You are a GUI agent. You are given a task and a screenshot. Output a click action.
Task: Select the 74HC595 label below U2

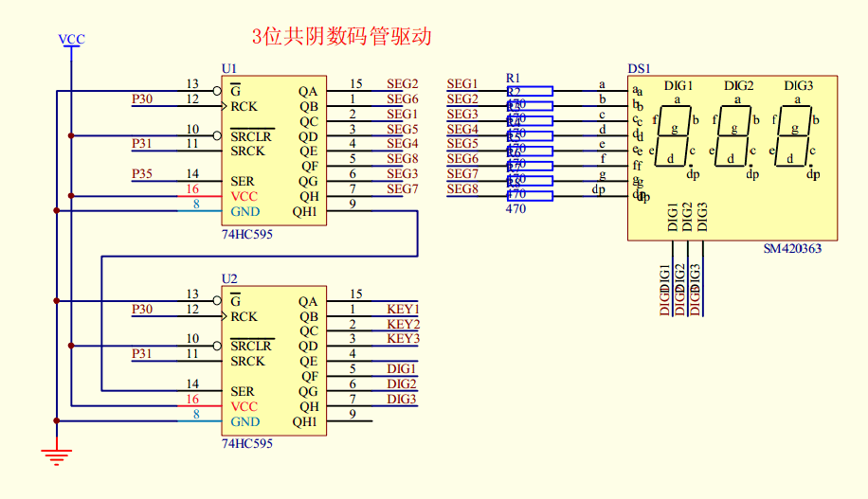coord(247,443)
